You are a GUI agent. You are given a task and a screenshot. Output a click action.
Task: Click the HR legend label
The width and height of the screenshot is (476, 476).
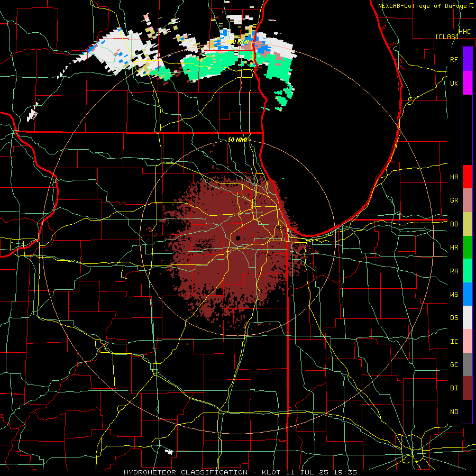454,248
